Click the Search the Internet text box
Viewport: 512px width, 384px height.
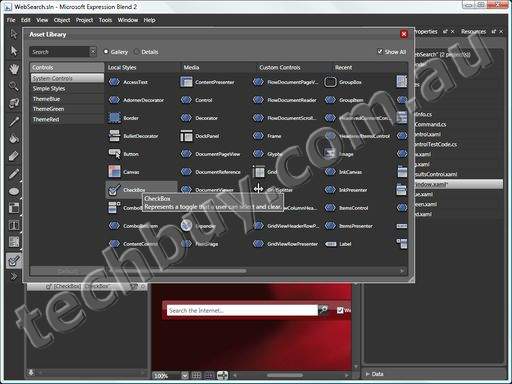242,310
